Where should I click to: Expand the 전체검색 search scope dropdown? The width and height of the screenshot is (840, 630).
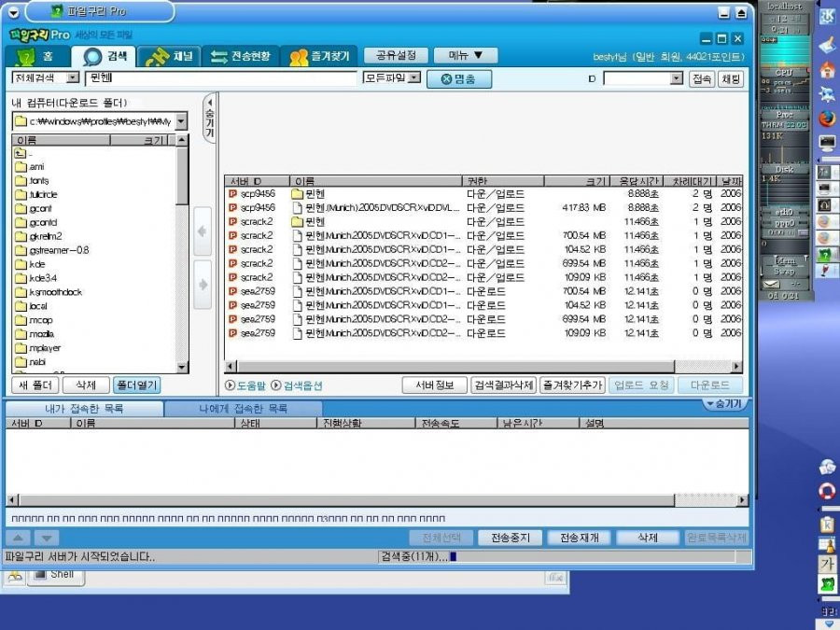coord(73,78)
